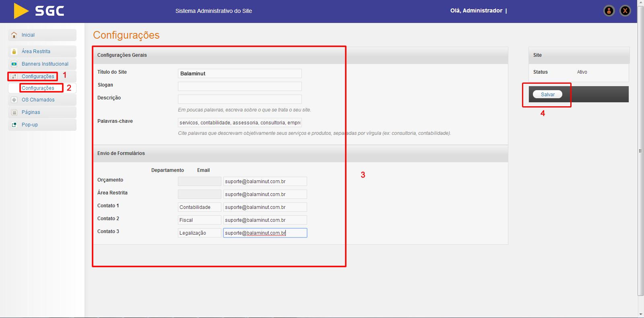Click the Contato 2 row label
Image resolution: width=644 pixels, height=318 pixels.
point(108,219)
